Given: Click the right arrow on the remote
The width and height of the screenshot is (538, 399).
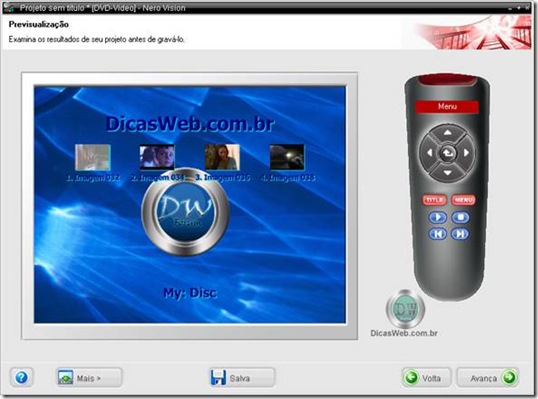Looking at the screenshot, I should [466, 153].
